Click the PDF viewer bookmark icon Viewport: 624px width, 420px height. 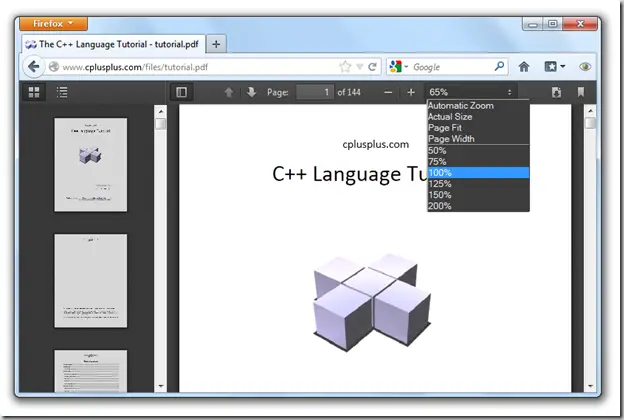[x=581, y=92]
